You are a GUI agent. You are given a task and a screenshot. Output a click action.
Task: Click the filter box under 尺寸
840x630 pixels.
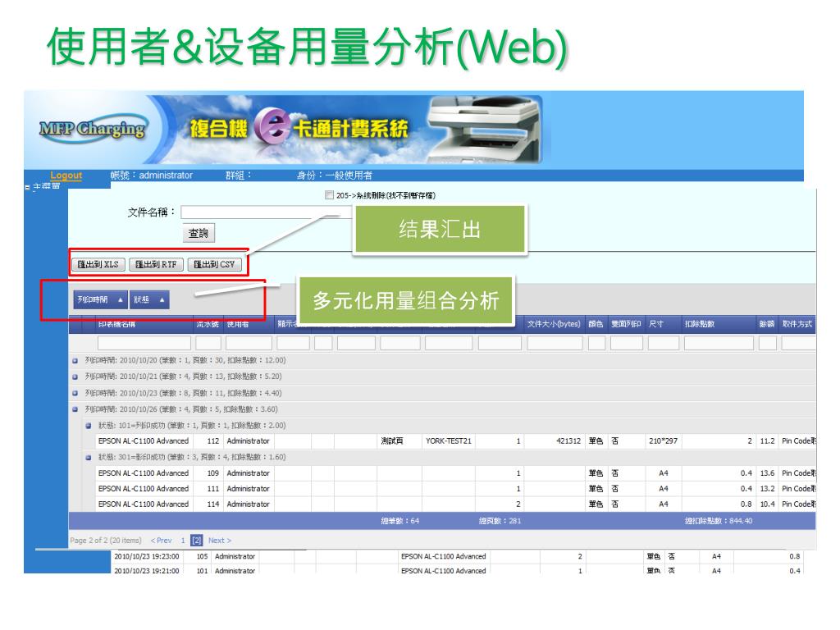point(663,343)
